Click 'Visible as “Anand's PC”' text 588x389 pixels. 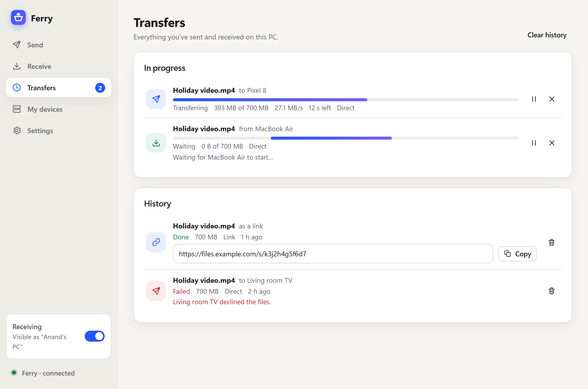[40, 342]
